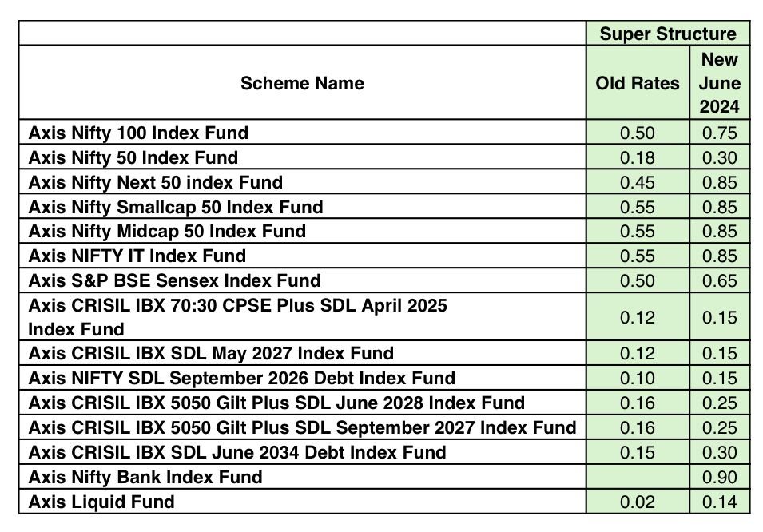Select the Scheme Name column header
The width and height of the screenshot is (763, 532).
point(302,83)
